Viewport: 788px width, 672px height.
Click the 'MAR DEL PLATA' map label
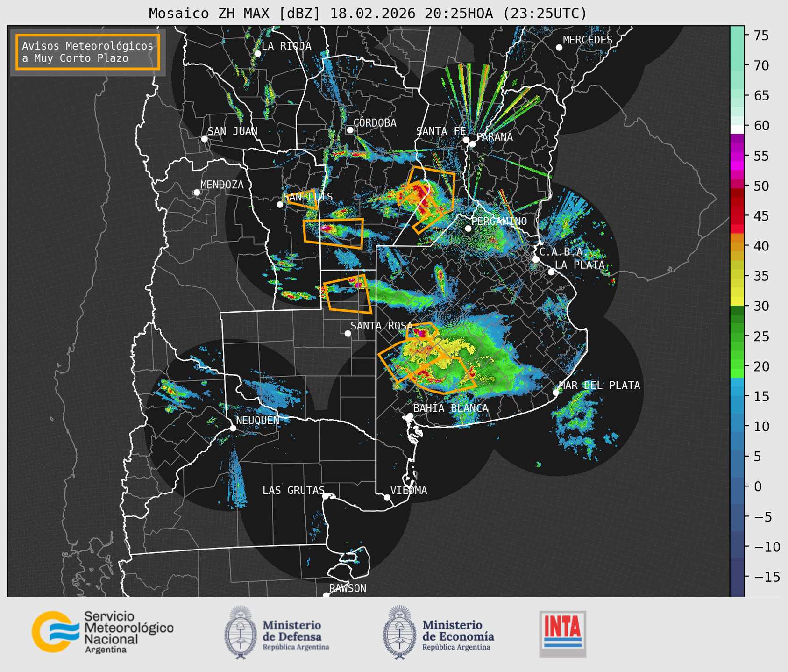tap(599, 385)
